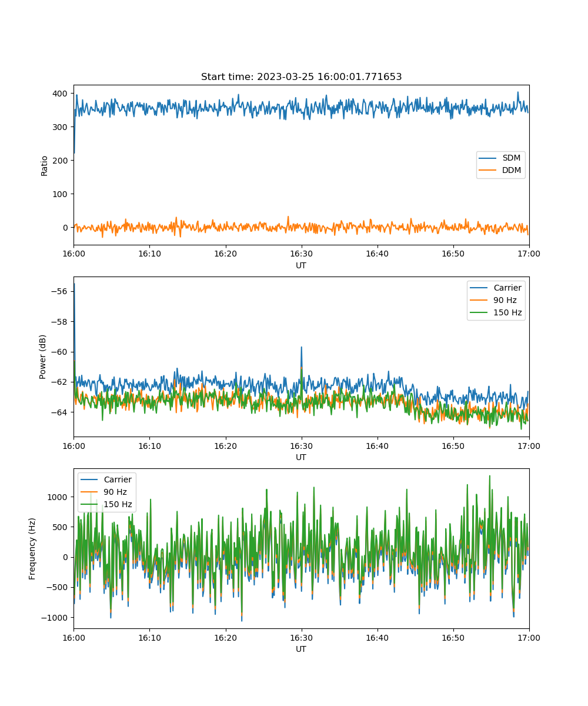Click the 16:30 time tick under the Ratio plot
Screen dimensions: 588x706
point(302,254)
